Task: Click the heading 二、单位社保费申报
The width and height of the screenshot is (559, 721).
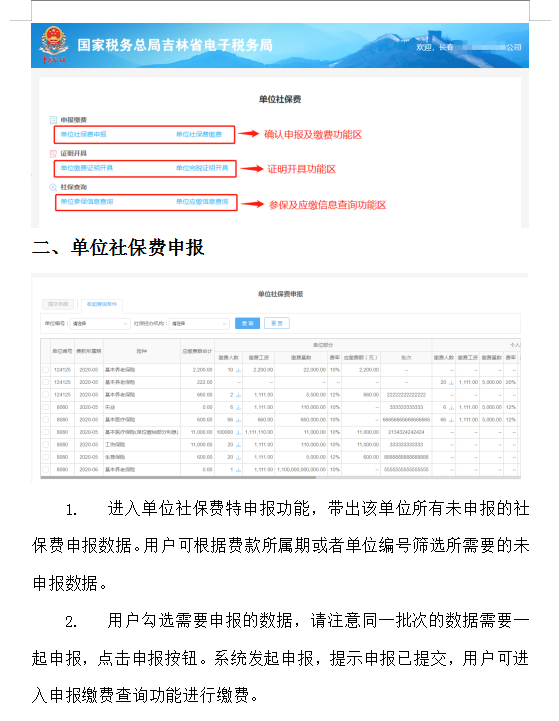Action: pos(118,247)
